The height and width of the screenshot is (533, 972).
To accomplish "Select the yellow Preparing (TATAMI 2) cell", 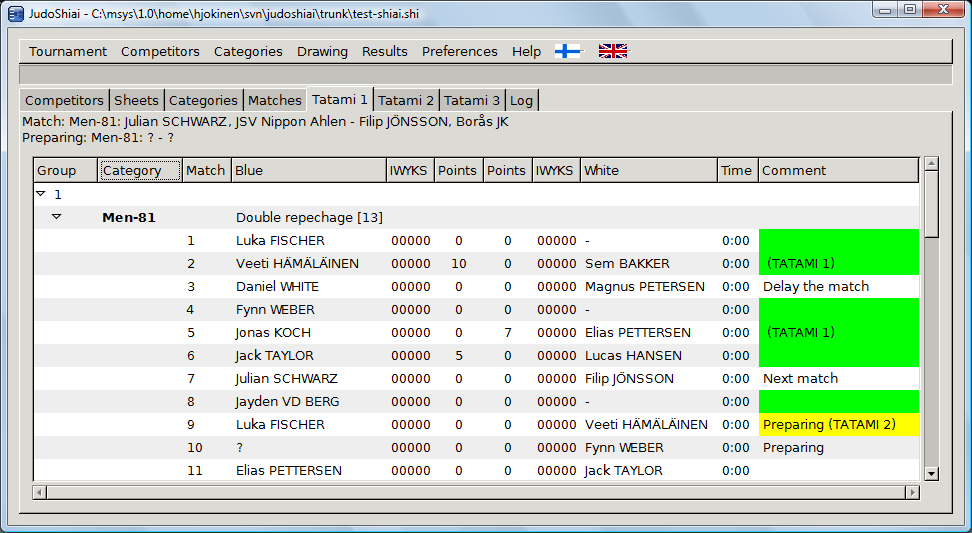I will (838, 425).
